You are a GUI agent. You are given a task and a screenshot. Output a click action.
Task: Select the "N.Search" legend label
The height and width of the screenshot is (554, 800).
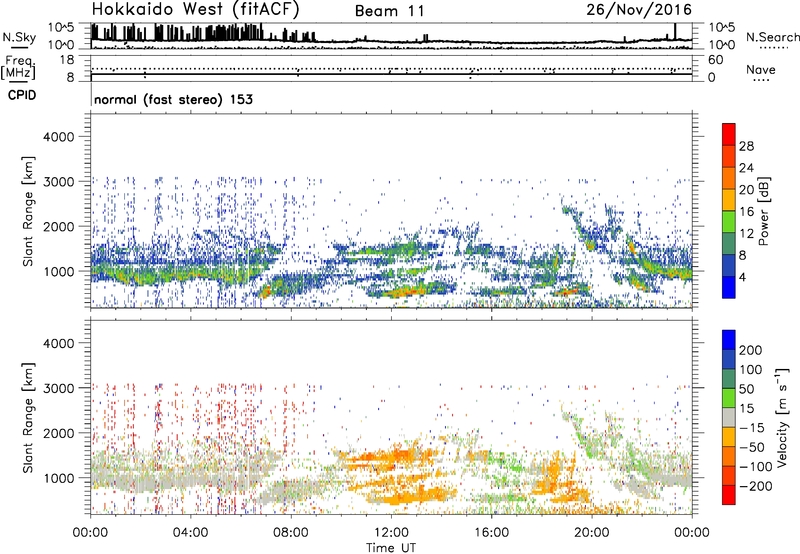pos(772,37)
